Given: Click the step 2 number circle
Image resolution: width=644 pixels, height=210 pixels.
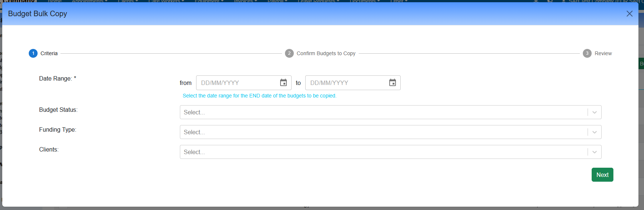Looking at the screenshot, I should tap(289, 53).
